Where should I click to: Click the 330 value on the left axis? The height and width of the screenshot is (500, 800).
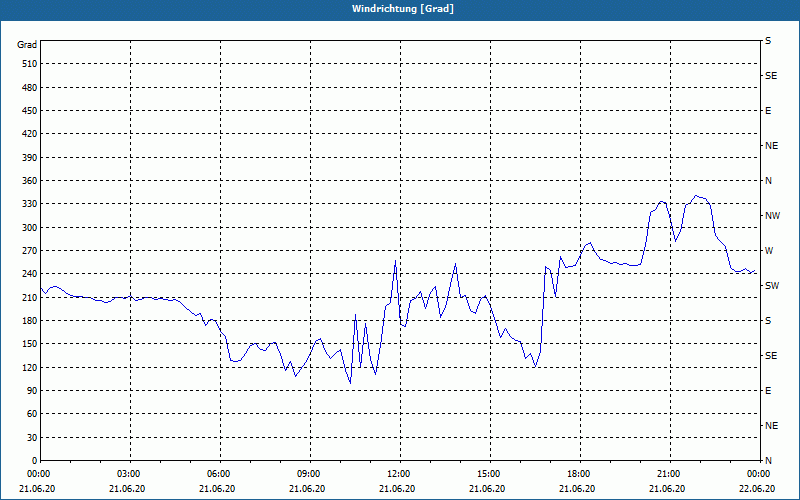30,204
